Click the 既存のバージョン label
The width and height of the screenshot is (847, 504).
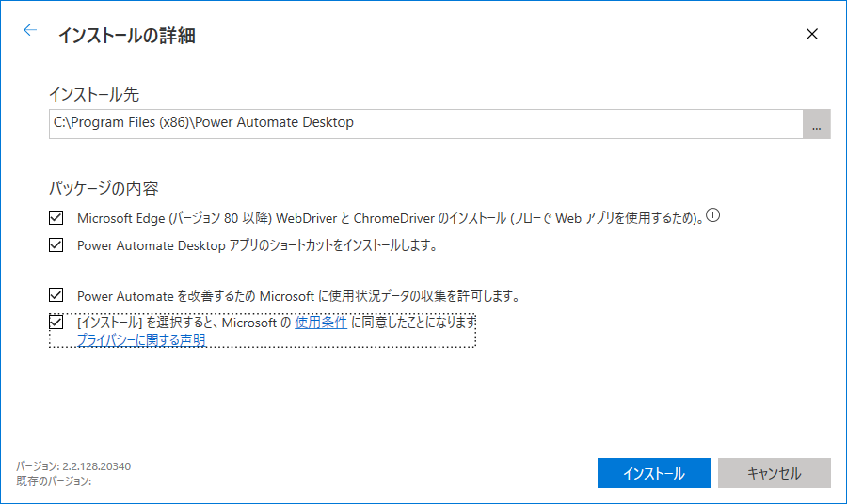click(x=54, y=480)
